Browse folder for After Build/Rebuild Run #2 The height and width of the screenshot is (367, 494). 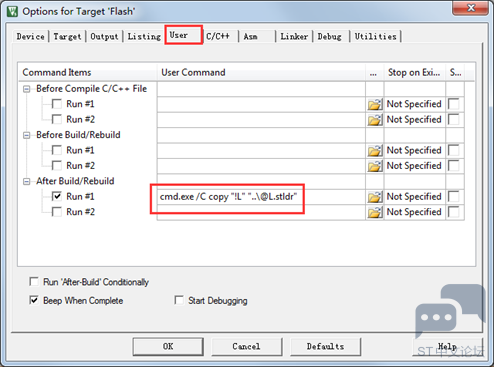point(375,212)
